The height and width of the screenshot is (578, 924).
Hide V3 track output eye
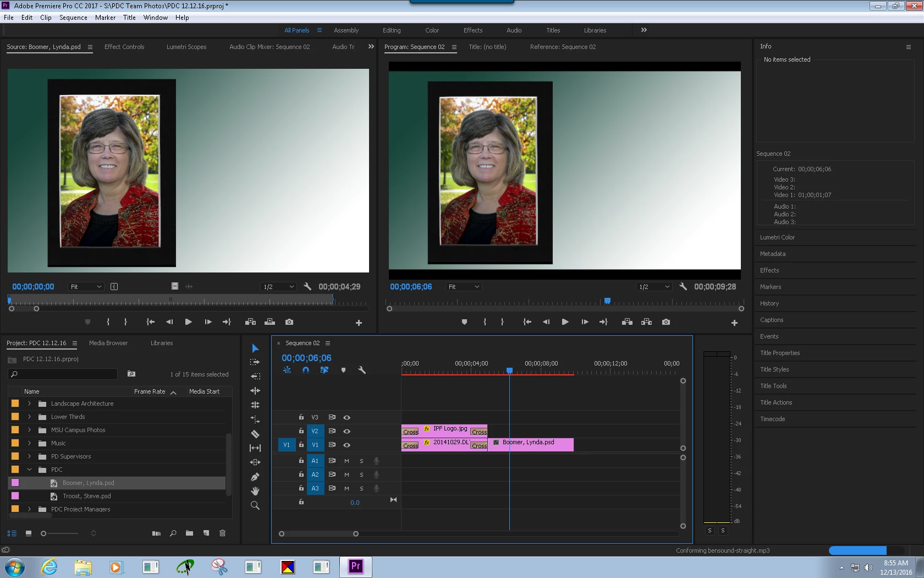(x=347, y=417)
